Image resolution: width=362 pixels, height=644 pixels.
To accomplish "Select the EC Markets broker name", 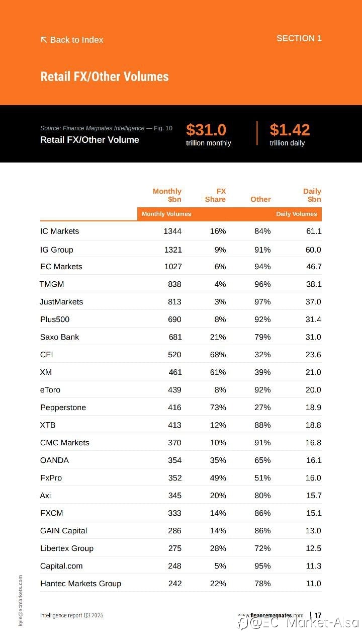I will click(61, 267).
